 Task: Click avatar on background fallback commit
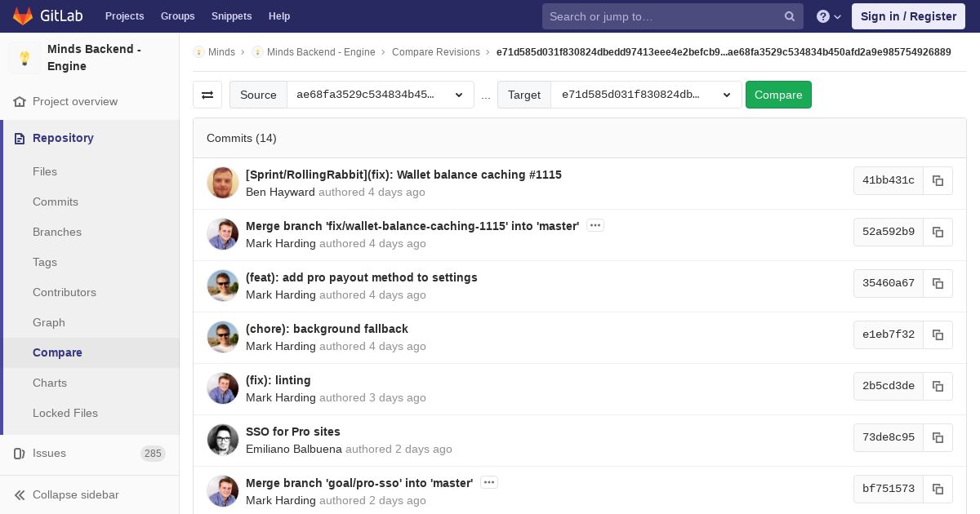pyautogui.click(x=223, y=337)
